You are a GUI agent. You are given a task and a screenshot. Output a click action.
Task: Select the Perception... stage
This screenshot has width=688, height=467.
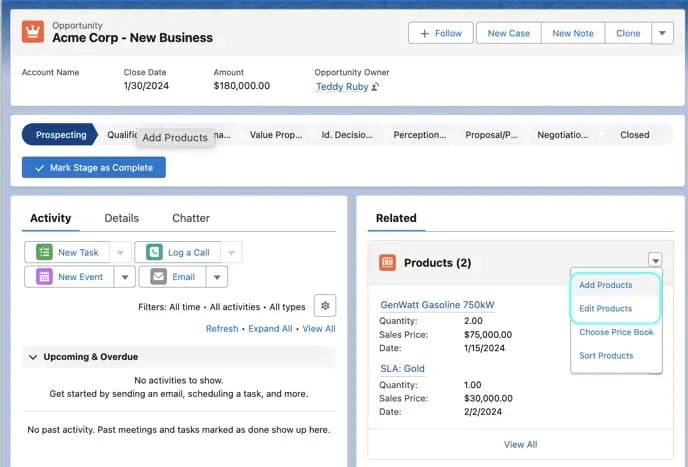419,135
